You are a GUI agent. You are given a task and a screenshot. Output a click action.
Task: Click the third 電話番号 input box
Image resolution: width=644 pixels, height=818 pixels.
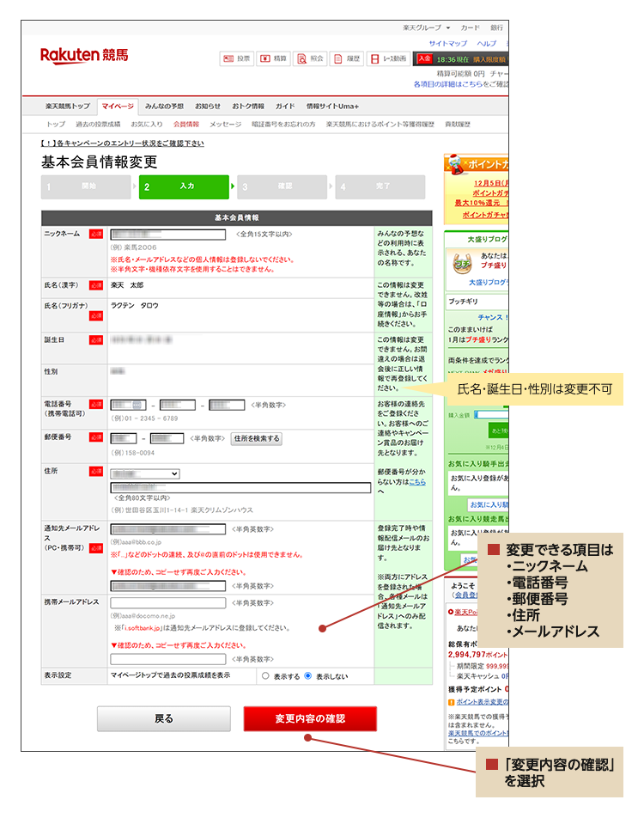pos(227,405)
